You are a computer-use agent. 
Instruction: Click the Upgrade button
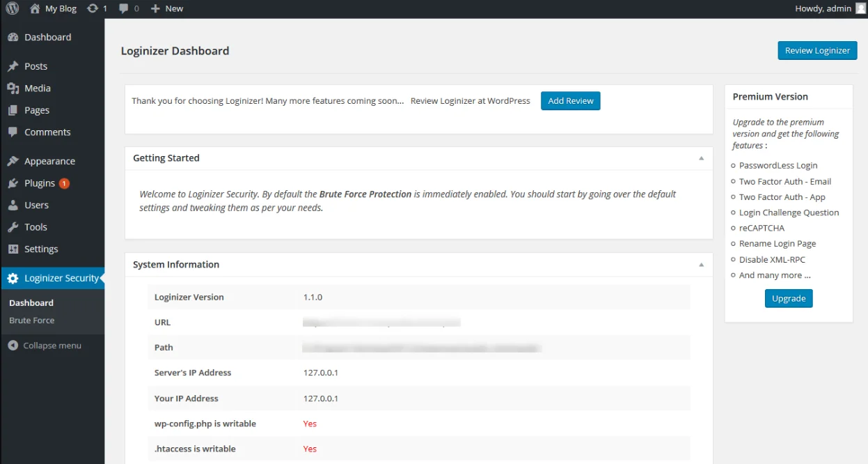click(x=788, y=298)
